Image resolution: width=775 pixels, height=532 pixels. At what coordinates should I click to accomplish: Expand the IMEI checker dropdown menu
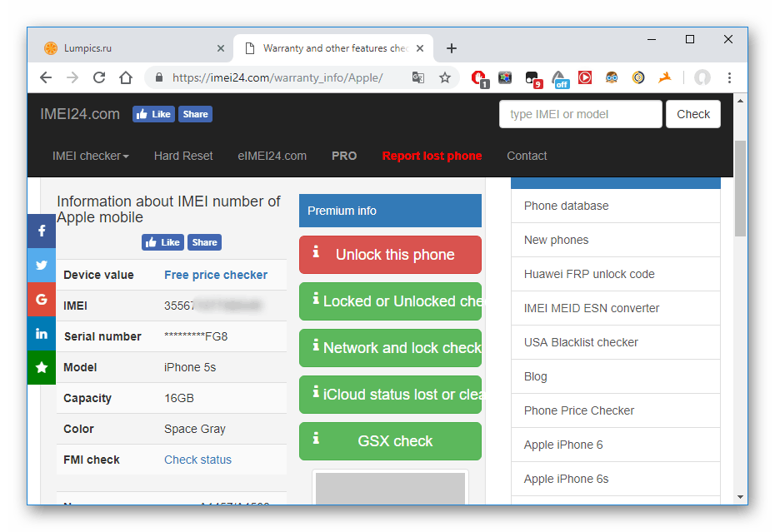[x=91, y=156]
